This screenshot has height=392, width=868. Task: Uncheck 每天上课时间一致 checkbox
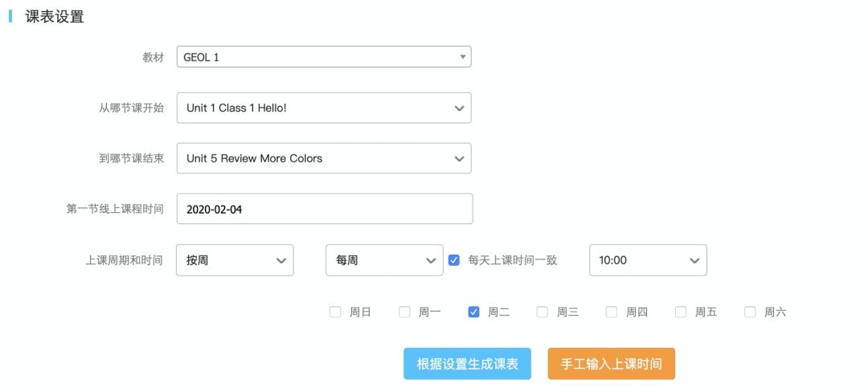[x=454, y=260]
